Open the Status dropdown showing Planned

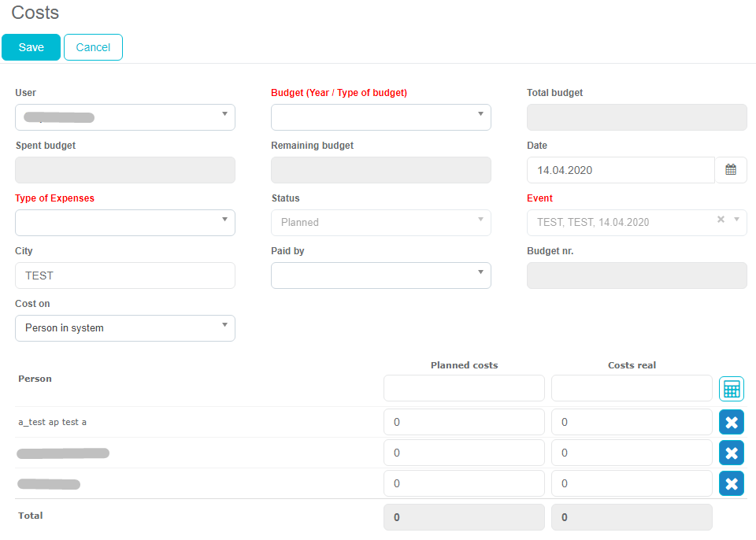(x=381, y=223)
